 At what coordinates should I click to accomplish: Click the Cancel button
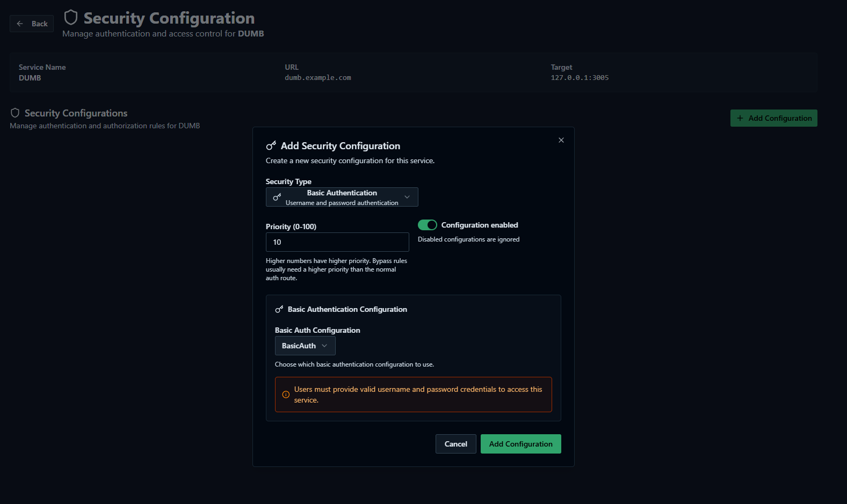pyautogui.click(x=456, y=444)
